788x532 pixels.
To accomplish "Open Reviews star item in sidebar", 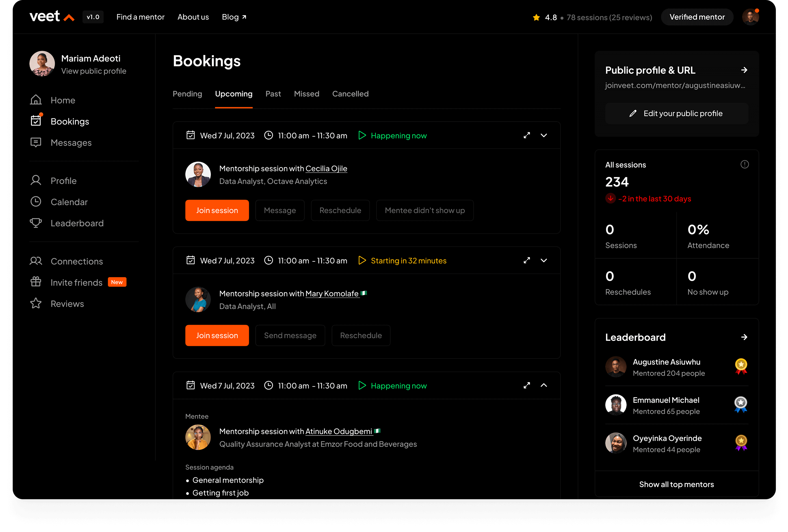I will 67,304.
